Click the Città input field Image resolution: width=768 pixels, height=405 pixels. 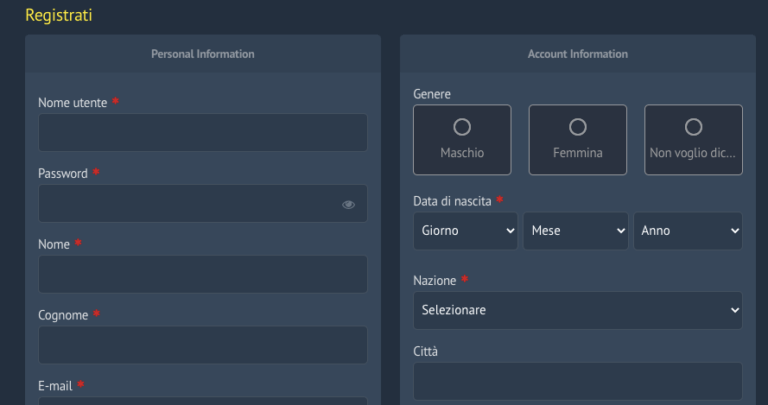(578, 381)
